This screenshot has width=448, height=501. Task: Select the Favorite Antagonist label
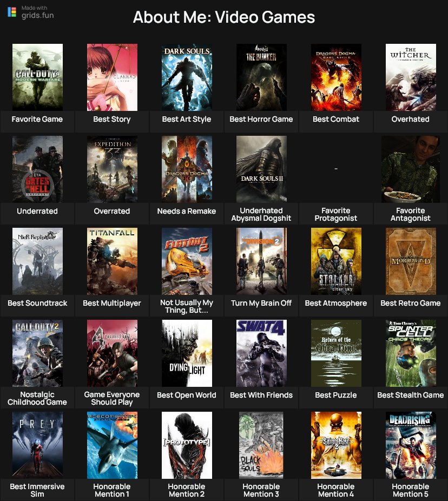[411, 214]
